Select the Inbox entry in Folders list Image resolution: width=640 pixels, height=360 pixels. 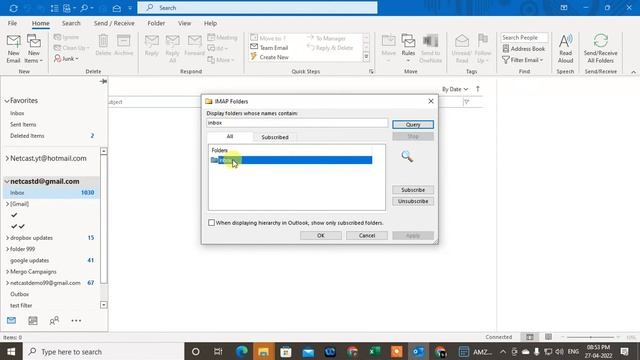click(x=291, y=160)
